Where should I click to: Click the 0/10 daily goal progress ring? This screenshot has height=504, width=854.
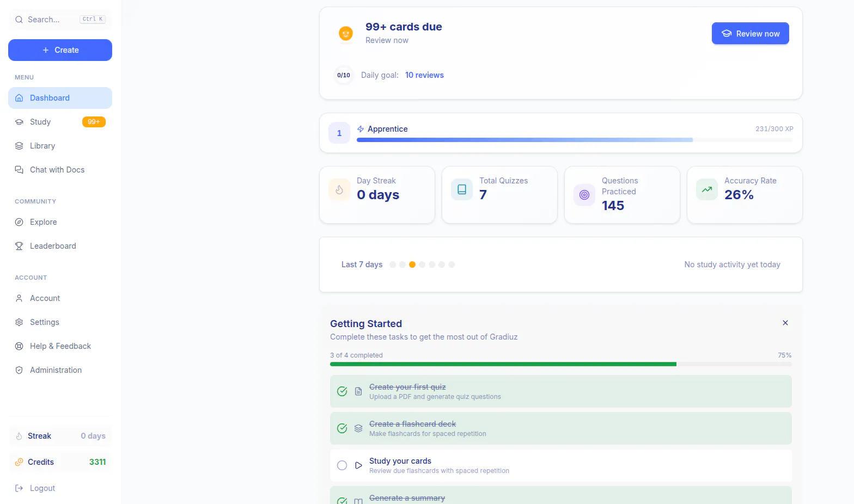[x=344, y=75]
